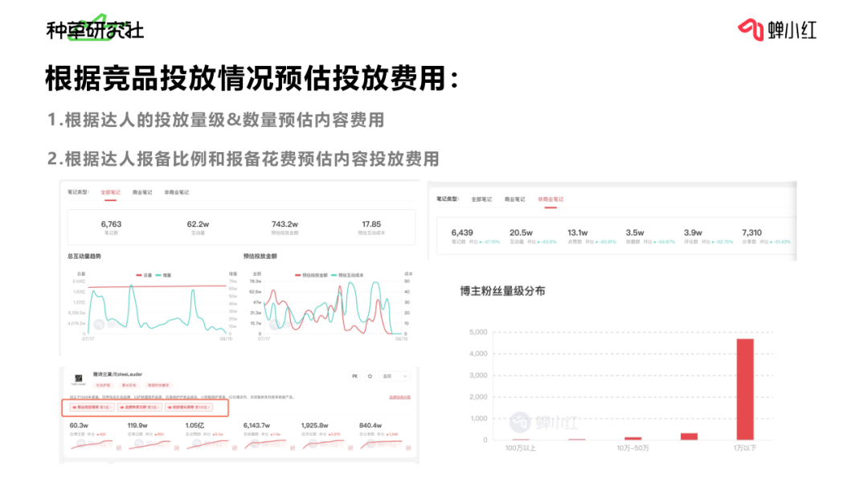Image resolution: width=868 pixels, height=489 pixels.
Task: Toggle the 预估投放金额 legend series
Action: [x=311, y=275]
